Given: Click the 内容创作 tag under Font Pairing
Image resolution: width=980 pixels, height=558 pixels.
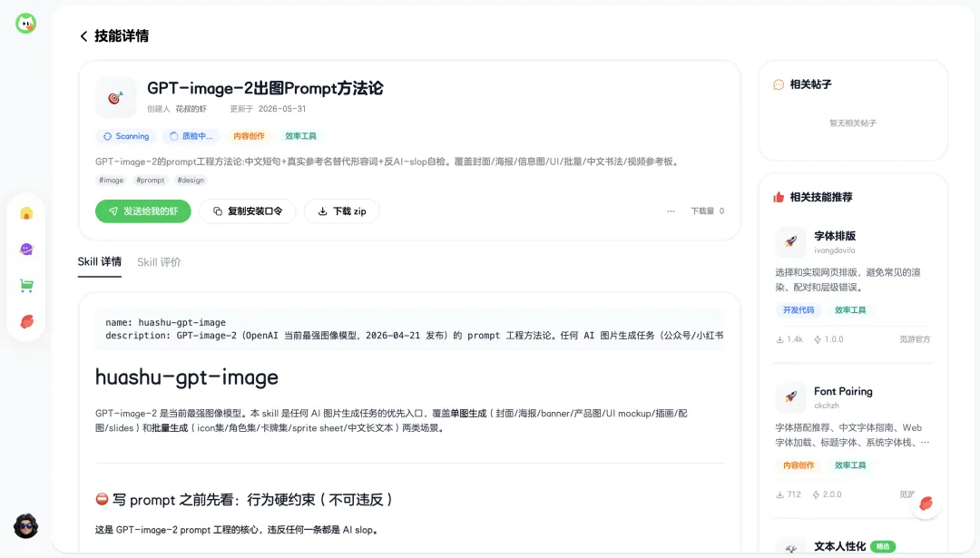Looking at the screenshot, I should coord(799,465).
